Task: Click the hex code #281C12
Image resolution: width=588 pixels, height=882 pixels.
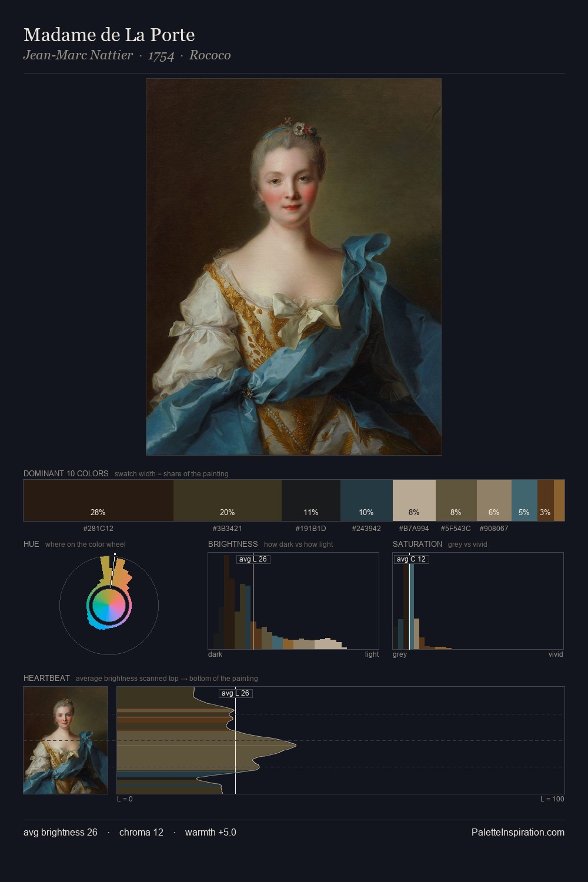Action: click(98, 529)
